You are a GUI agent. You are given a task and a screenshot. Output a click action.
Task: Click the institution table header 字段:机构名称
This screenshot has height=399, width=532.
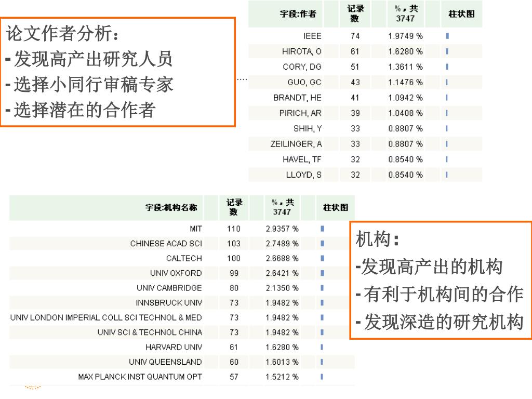pyautogui.click(x=171, y=207)
